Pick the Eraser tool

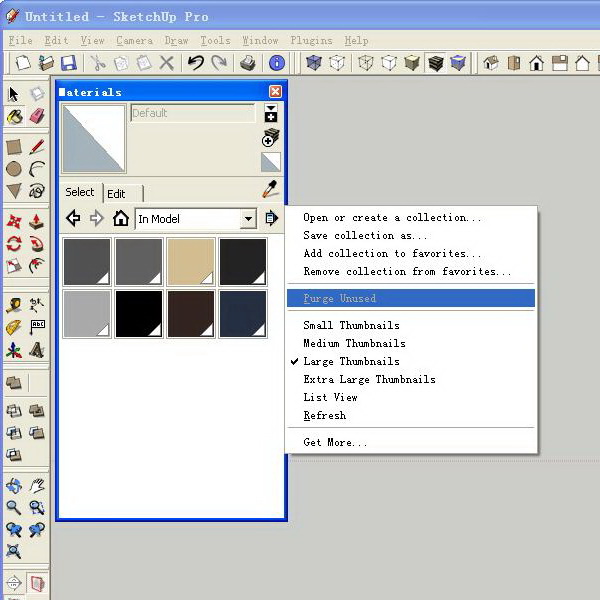pyautogui.click(x=37, y=117)
